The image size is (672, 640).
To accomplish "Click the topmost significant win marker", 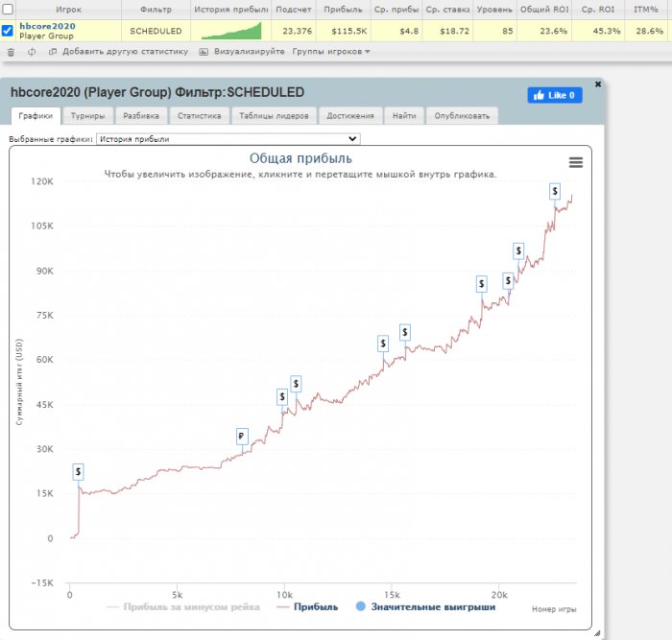I will (555, 191).
